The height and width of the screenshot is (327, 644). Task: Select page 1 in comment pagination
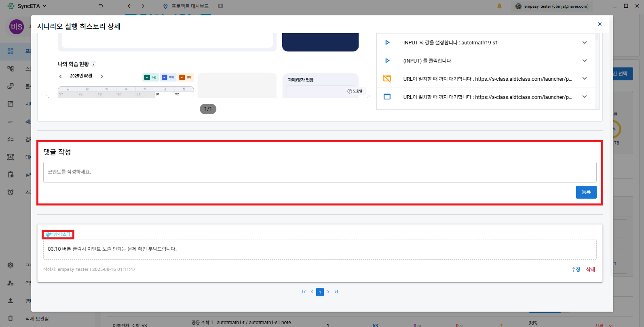[x=320, y=292]
